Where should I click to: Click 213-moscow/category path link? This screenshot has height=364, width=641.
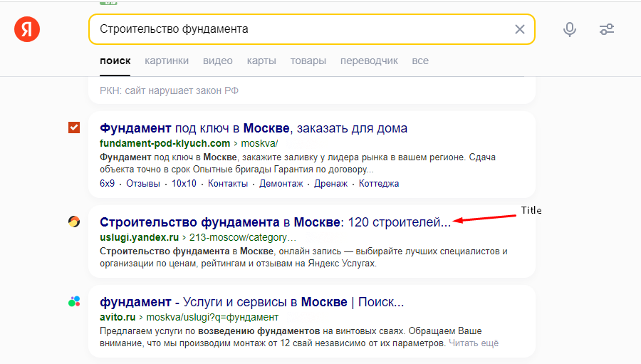242,238
